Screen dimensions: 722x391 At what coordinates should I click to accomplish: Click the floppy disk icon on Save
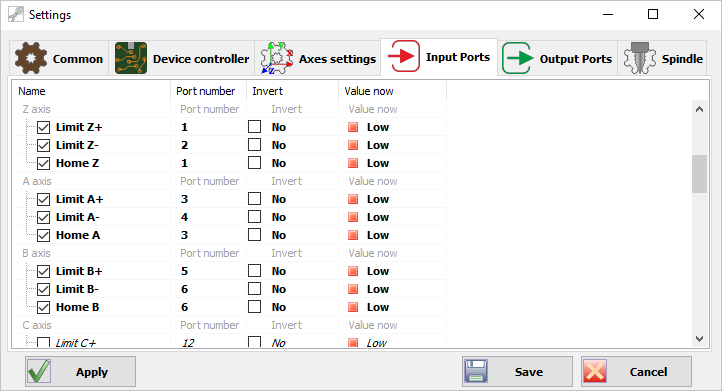[x=476, y=371]
